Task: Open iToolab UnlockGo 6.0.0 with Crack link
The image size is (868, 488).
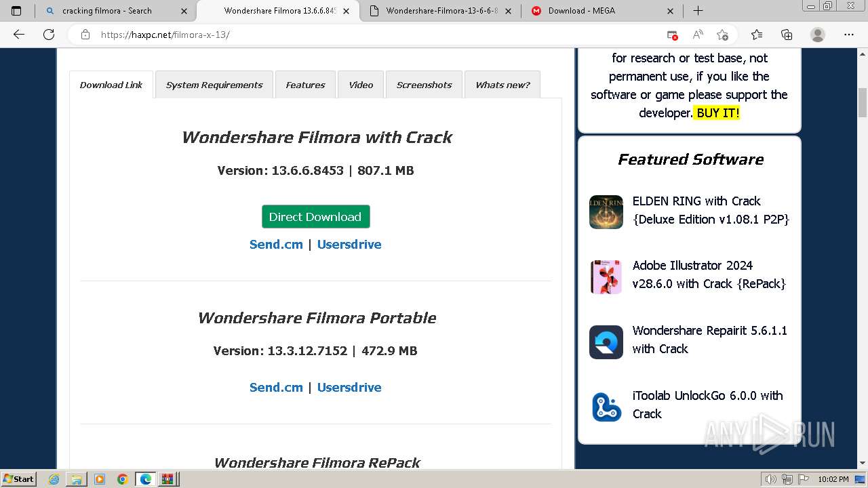Action: coord(707,405)
